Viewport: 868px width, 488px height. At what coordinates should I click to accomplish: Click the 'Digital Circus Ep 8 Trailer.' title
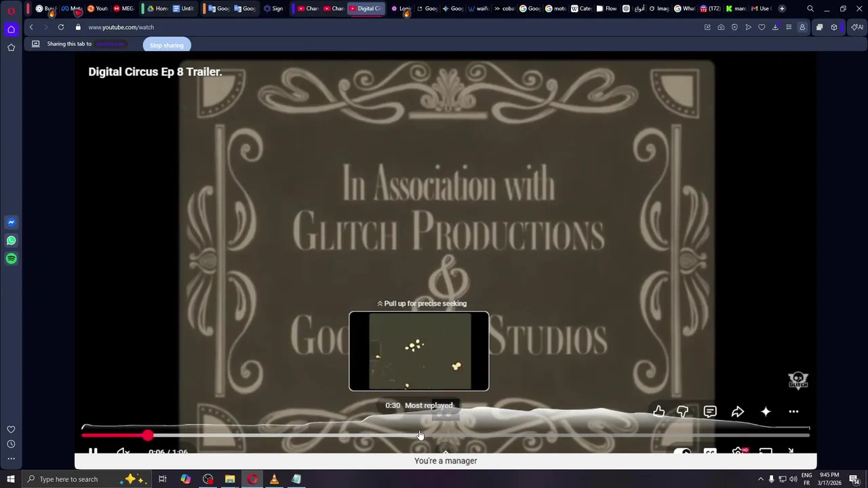(155, 72)
